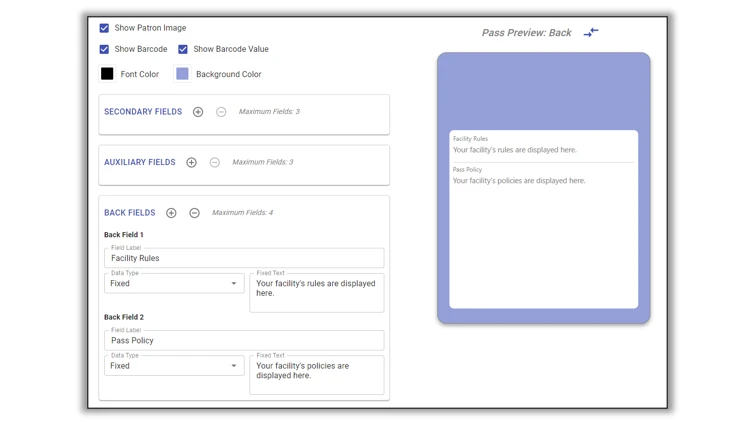Open the purple Background Color swatch

[x=182, y=74]
